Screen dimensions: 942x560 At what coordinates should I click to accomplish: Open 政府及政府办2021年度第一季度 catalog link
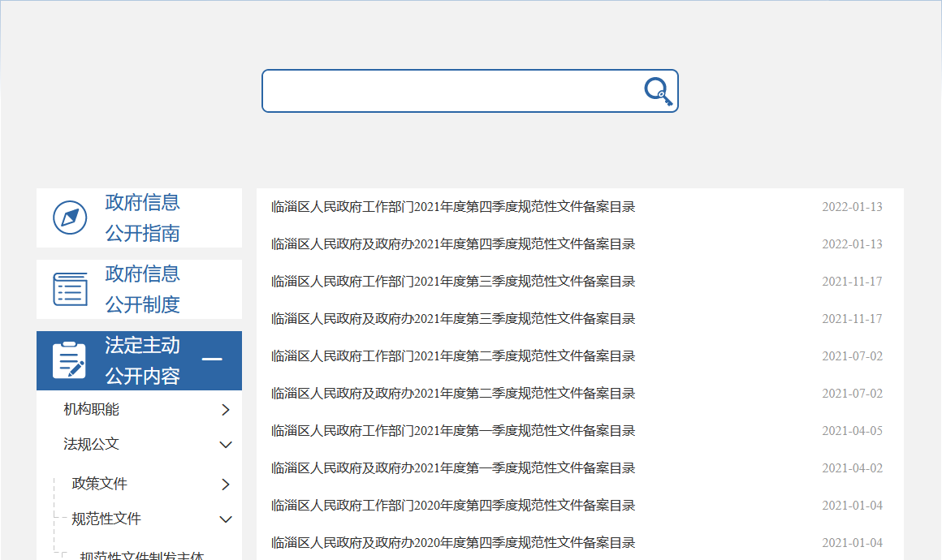point(452,468)
